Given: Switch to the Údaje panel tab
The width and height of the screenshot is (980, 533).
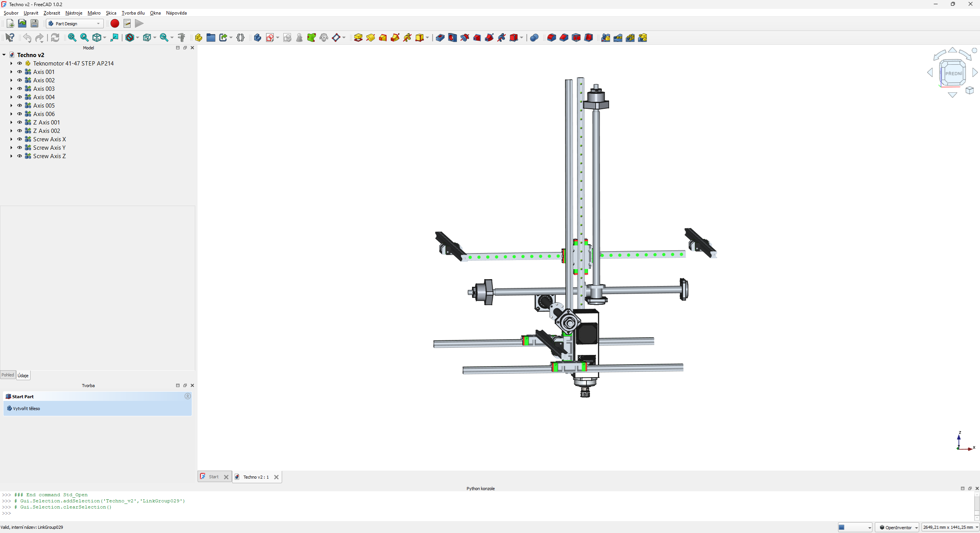Looking at the screenshot, I should [23, 375].
